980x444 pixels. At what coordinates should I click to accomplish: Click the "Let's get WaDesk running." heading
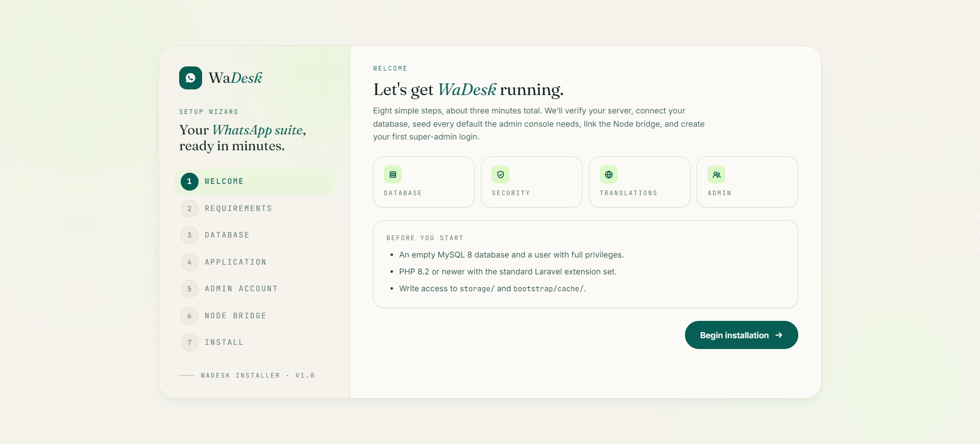(468, 89)
